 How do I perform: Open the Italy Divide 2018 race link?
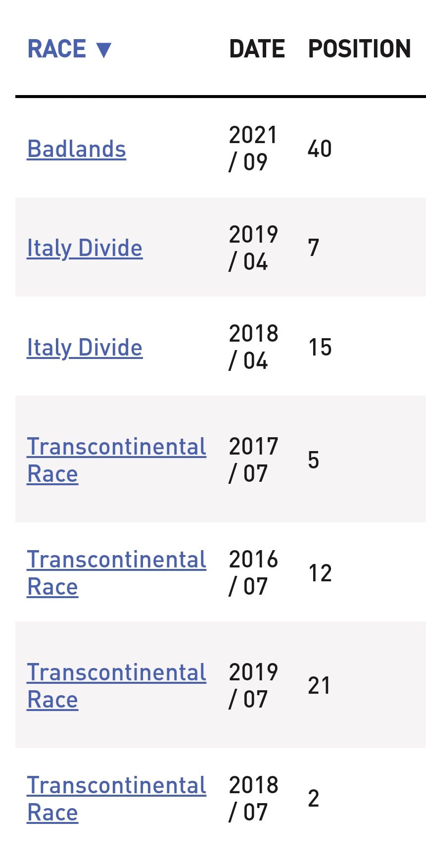tap(85, 348)
